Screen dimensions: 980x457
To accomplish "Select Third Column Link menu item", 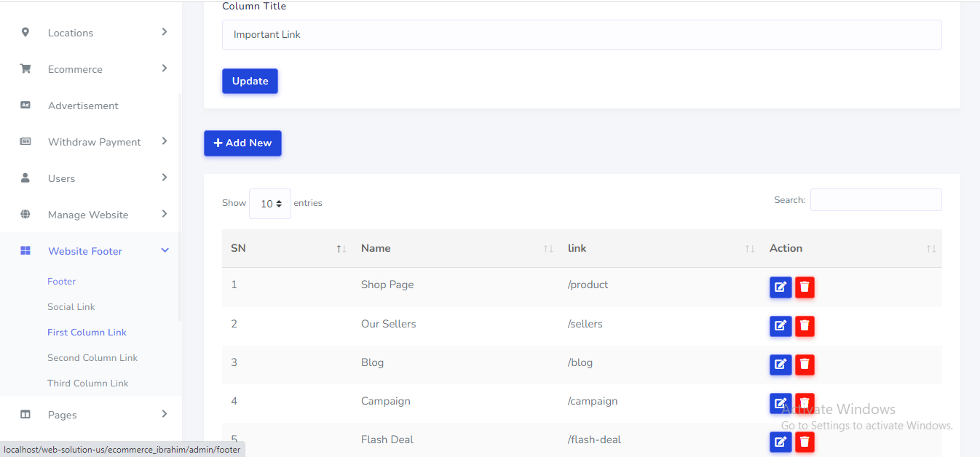I will [88, 384].
